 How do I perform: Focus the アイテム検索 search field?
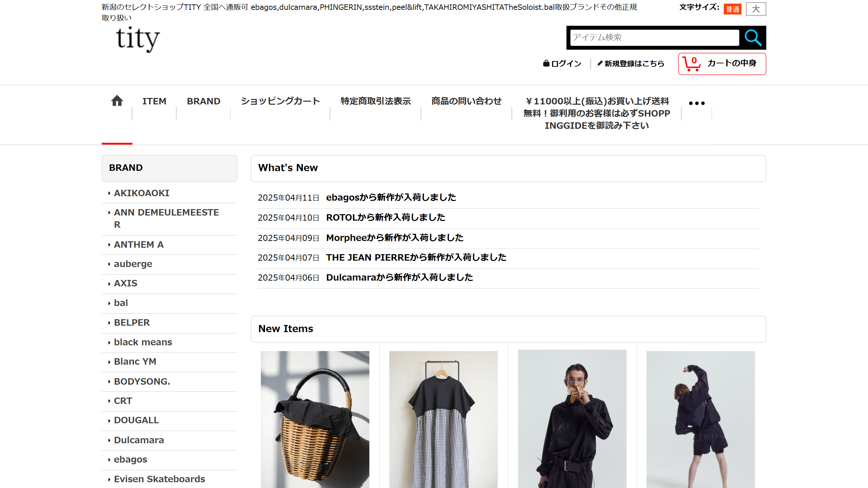click(x=655, y=38)
